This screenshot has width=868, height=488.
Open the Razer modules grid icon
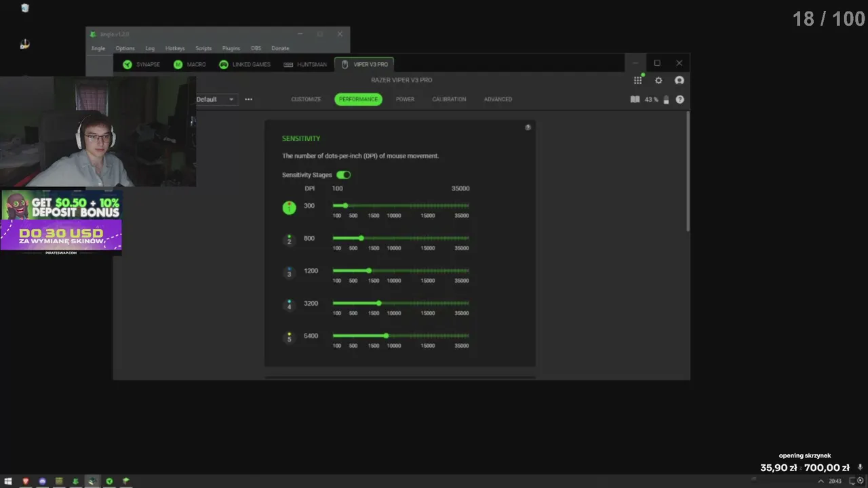click(637, 80)
